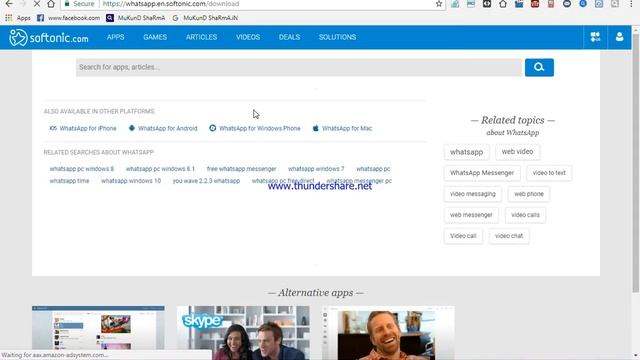Open related search whatsapp windows 10
The image size is (640, 360).
[x=131, y=181]
